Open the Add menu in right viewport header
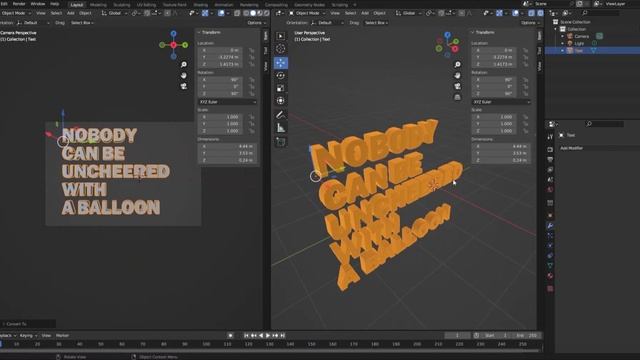Viewport: 640px width, 360px height. [364, 13]
